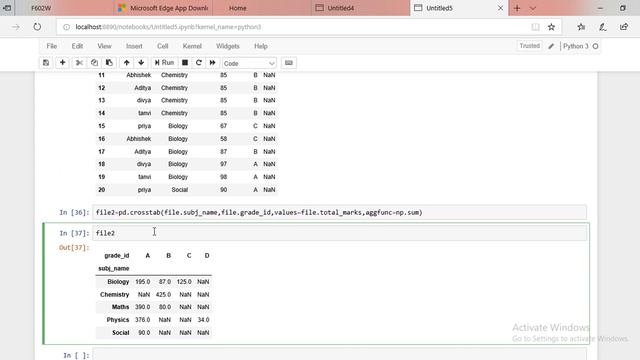640x360 pixels.
Task: Click the subj_name index header
Action: (x=113, y=269)
